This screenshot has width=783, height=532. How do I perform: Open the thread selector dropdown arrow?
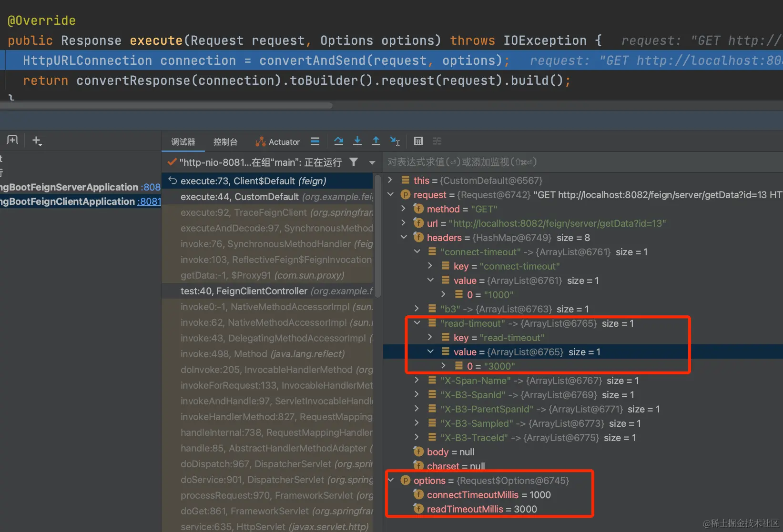click(x=372, y=163)
